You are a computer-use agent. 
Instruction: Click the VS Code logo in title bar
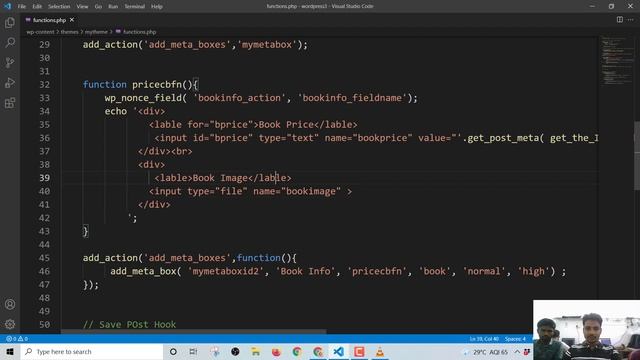(7, 6)
